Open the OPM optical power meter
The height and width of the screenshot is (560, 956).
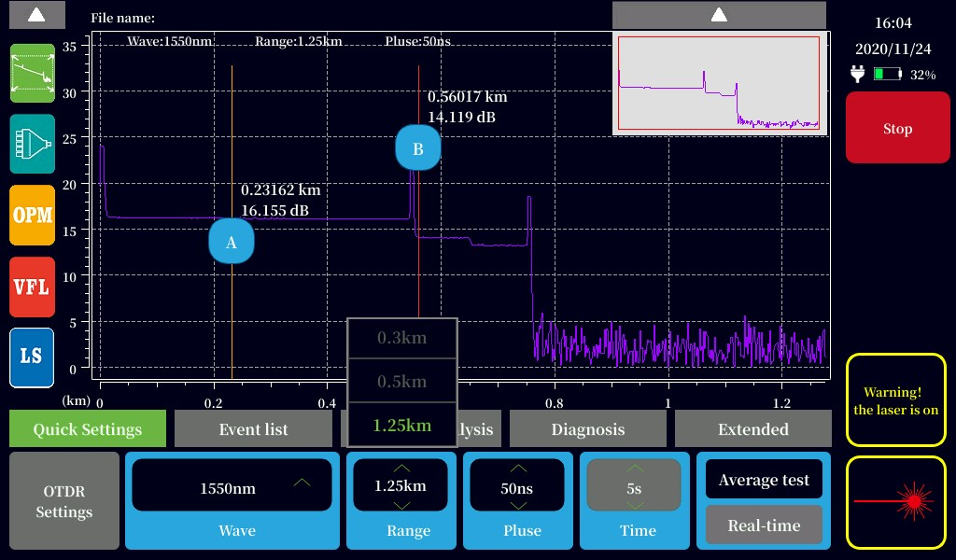33,216
